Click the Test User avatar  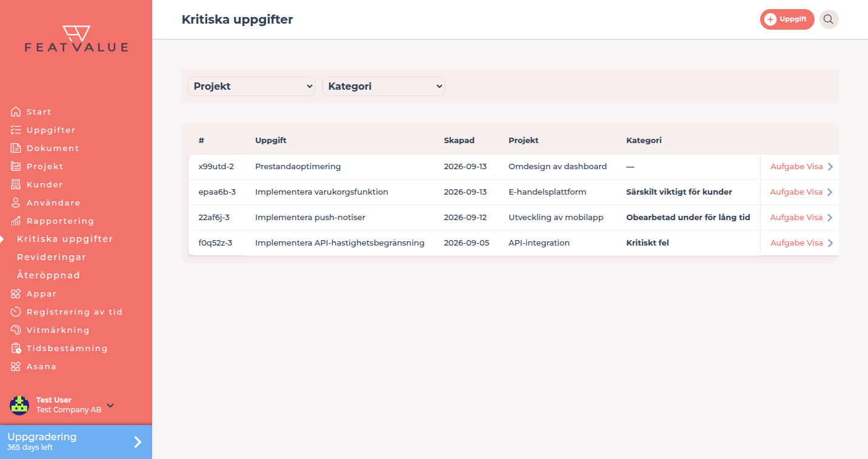[x=19, y=405]
